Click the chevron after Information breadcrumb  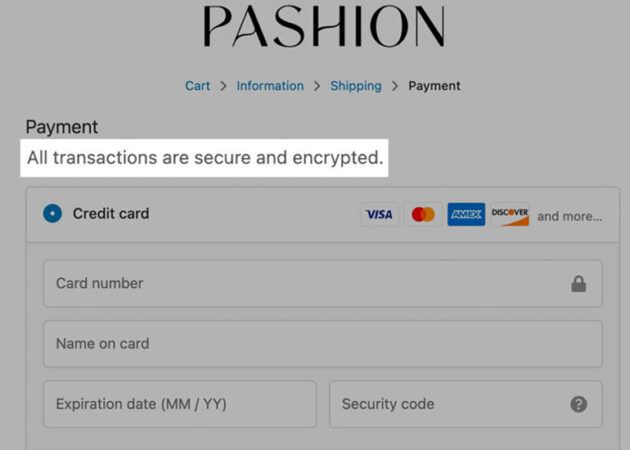(317, 86)
